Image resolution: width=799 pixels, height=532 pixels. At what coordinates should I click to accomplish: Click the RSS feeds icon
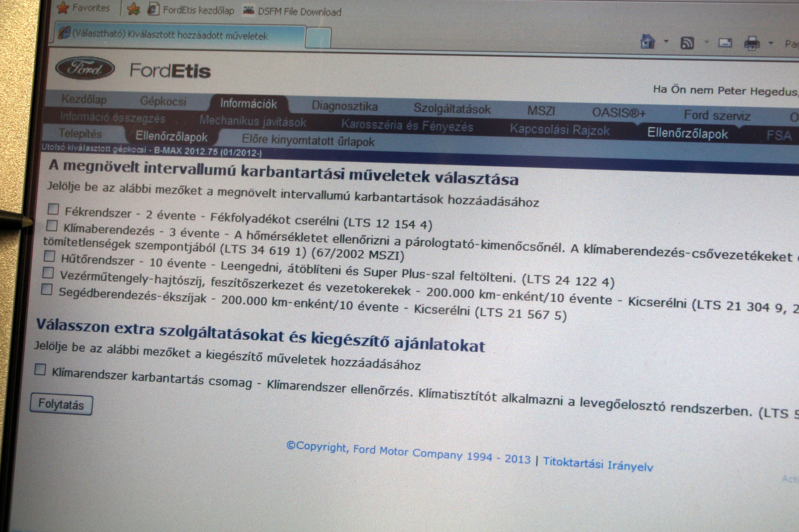(687, 43)
